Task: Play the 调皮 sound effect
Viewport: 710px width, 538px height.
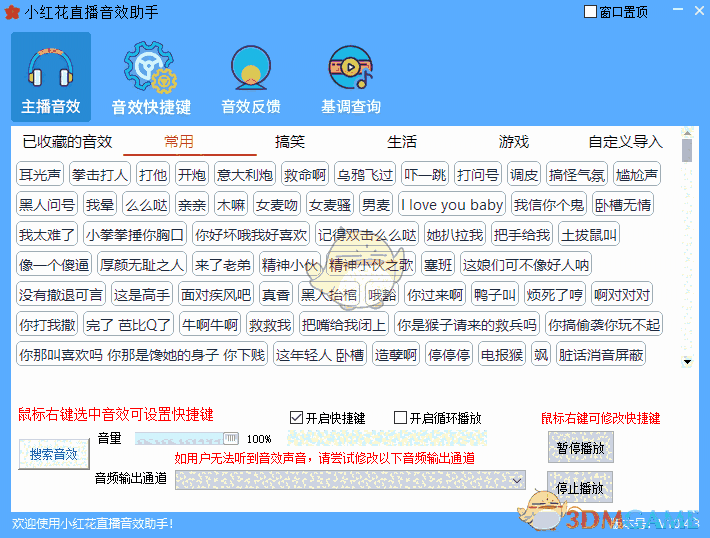Action: [524, 174]
